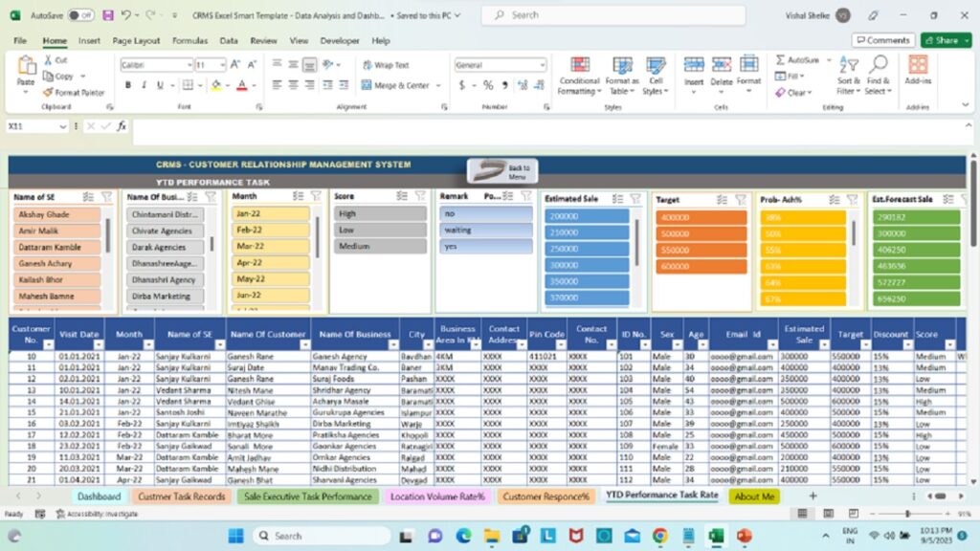Open the Font name dropdown
980x551 pixels.
click(x=189, y=65)
